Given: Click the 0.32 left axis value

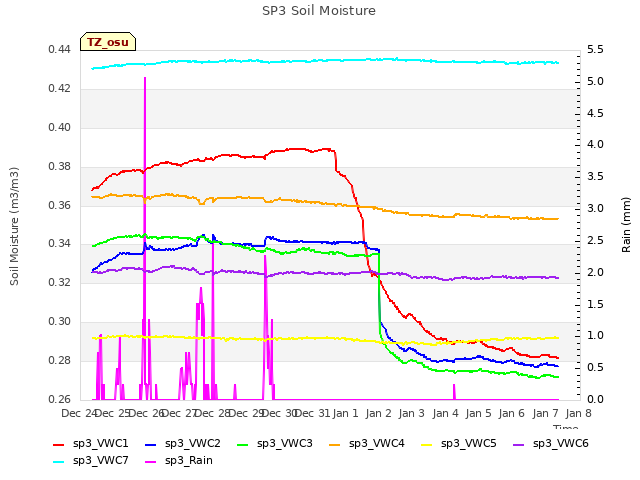Looking at the screenshot, I should pos(60,282).
